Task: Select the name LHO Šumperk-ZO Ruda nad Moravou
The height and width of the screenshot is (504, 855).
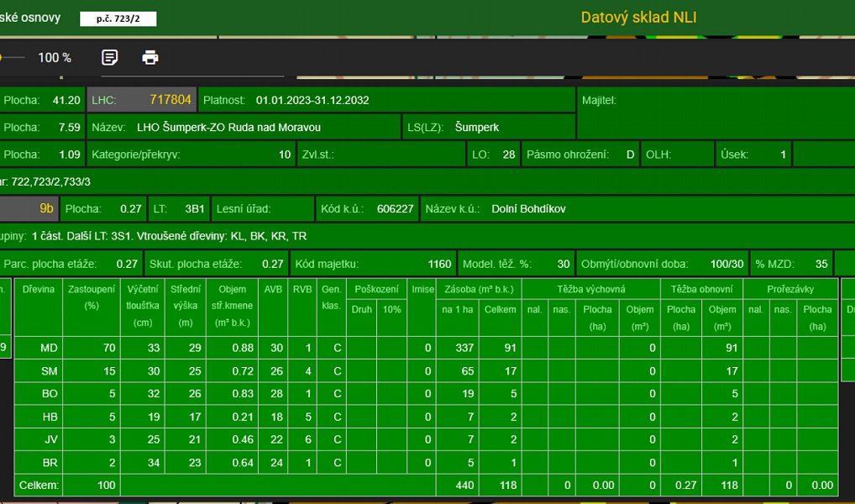Action: [x=229, y=128]
